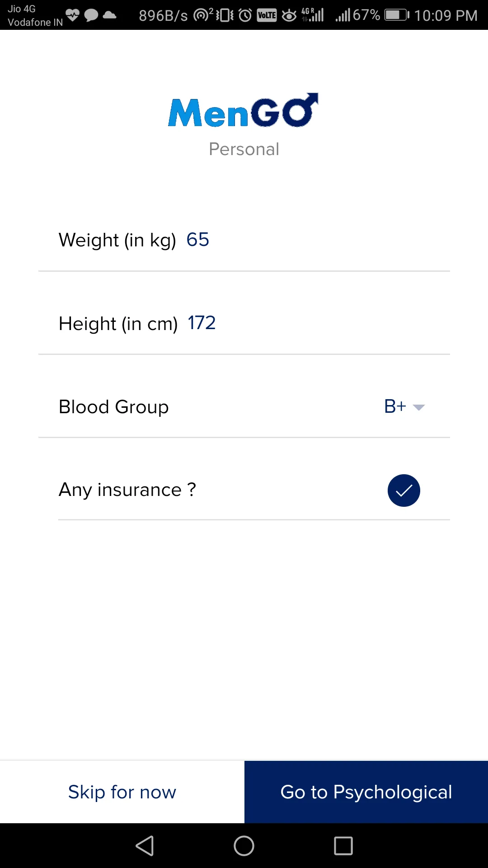Tap the cloud notification icon
Image resolution: width=488 pixels, height=868 pixels.
(x=109, y=15)
